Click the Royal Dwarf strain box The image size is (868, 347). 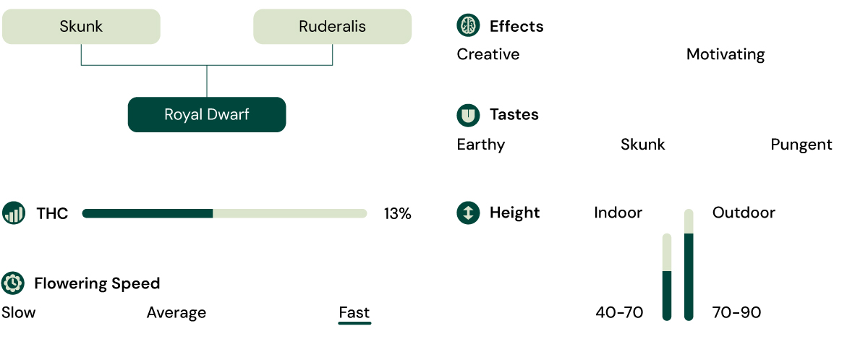207,114
